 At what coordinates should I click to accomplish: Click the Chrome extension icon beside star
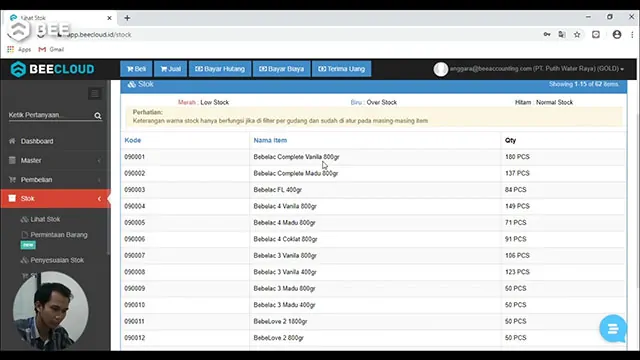(596, 35)
